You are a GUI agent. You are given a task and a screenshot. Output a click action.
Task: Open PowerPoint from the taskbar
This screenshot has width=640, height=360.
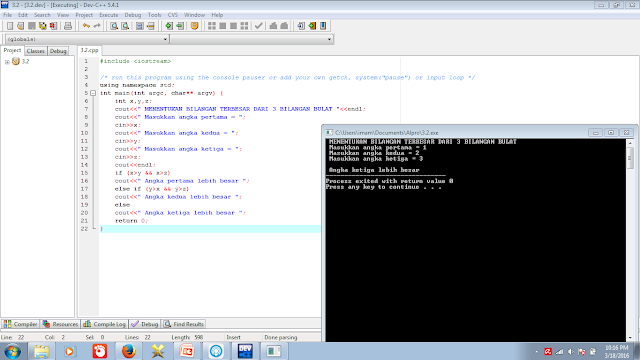pyautogui.click(x=187, y=351)
